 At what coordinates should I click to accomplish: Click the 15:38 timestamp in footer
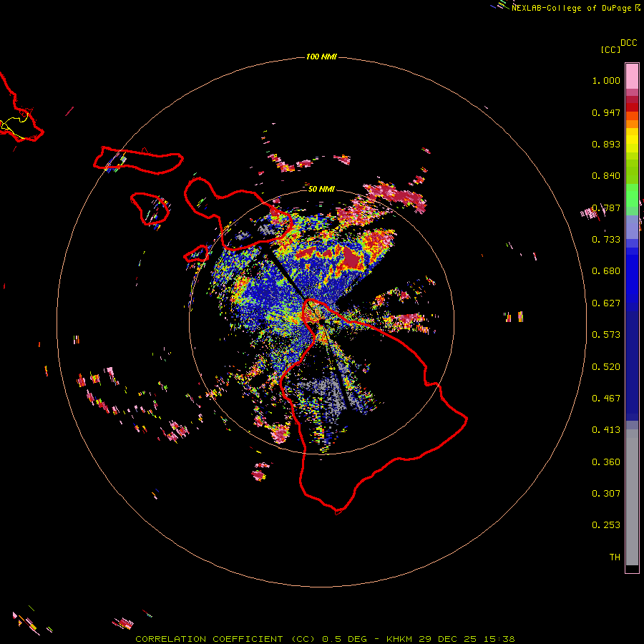(498, 639)
